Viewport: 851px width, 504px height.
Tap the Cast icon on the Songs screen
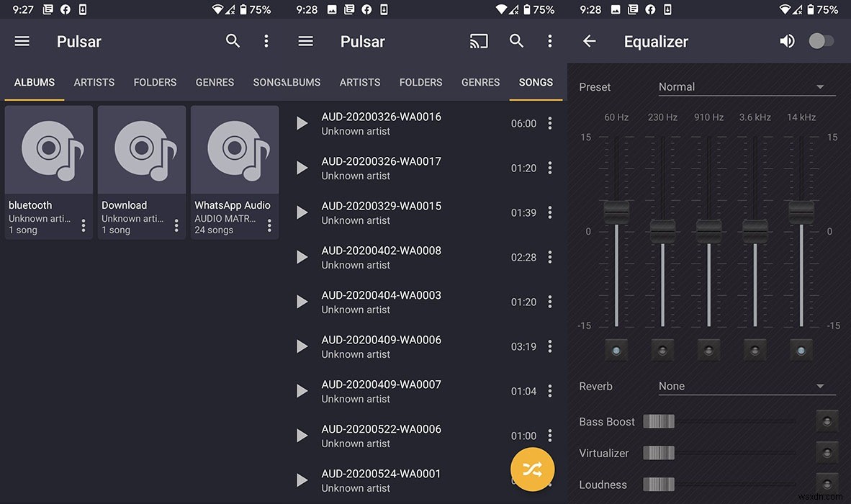pos(479,41)
